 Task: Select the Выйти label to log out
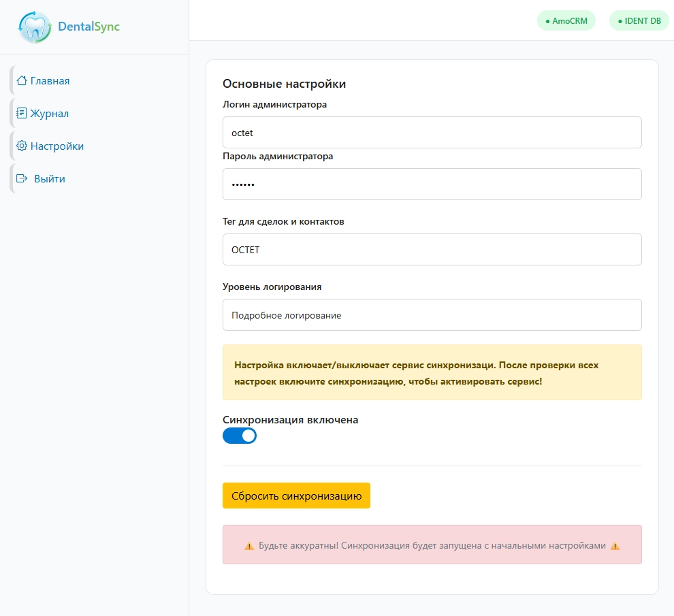click(50, 178)
